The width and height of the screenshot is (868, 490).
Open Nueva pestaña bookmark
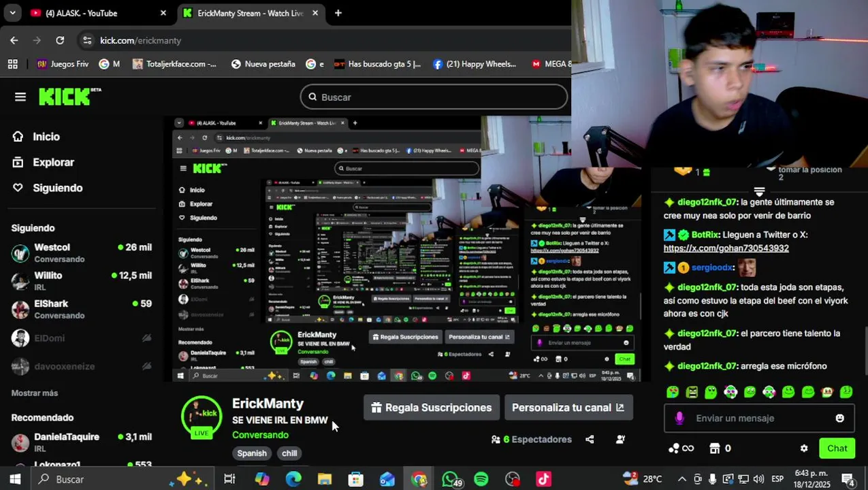[263, 64]
